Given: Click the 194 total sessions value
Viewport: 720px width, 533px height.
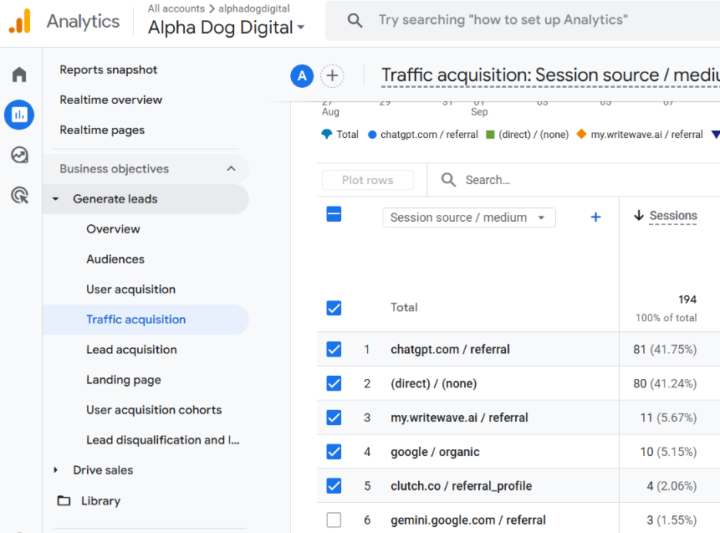Looking at the screenshot, I should 687,299.
